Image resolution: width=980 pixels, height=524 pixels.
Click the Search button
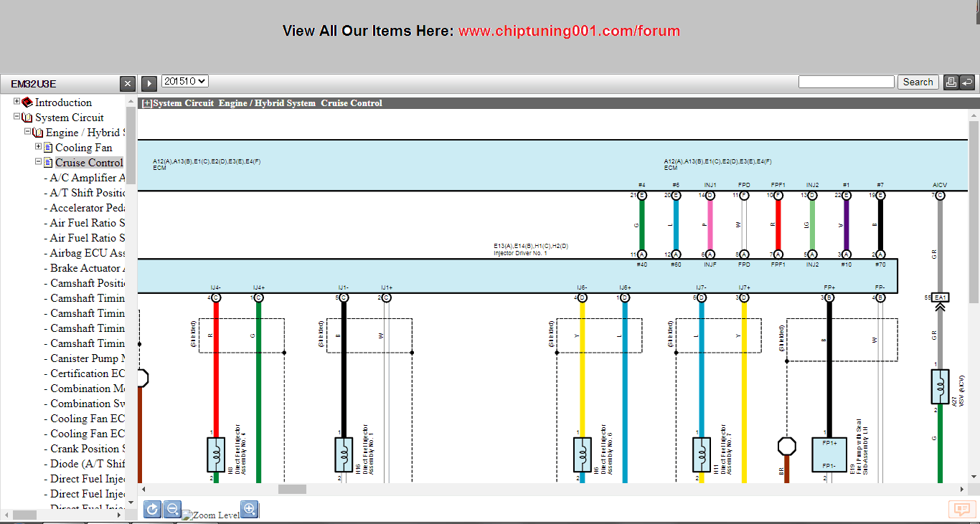918,82
